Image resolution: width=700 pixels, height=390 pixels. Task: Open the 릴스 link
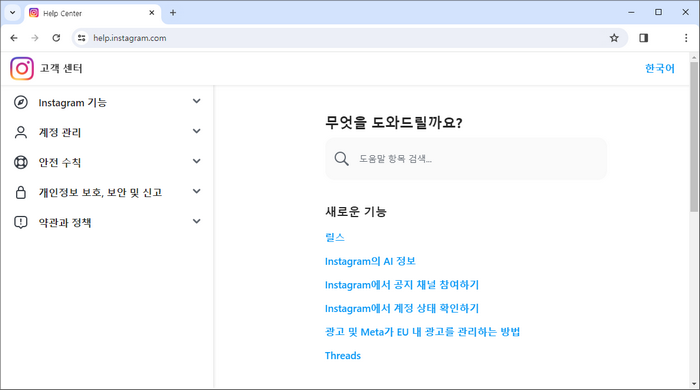point(335,237)
